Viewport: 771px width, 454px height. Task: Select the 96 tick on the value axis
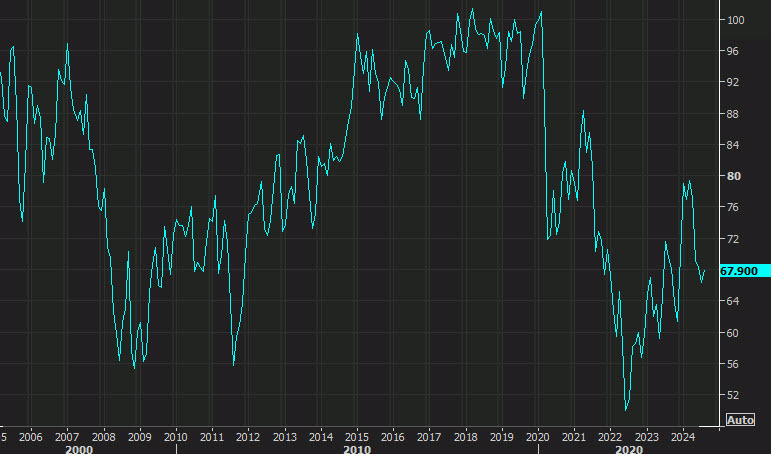point(733,51)
